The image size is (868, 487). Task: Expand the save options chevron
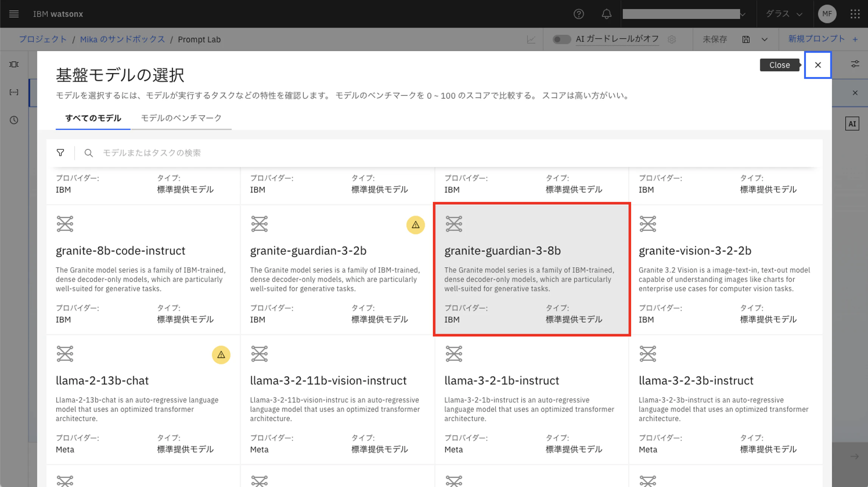click(764, 39)
